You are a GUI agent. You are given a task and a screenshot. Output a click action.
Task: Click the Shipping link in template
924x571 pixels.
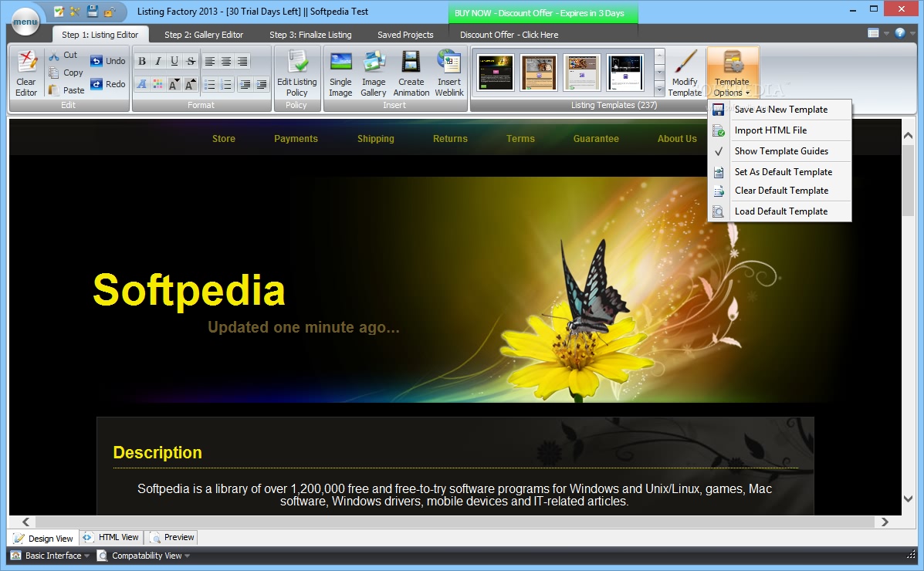[375, 138]
